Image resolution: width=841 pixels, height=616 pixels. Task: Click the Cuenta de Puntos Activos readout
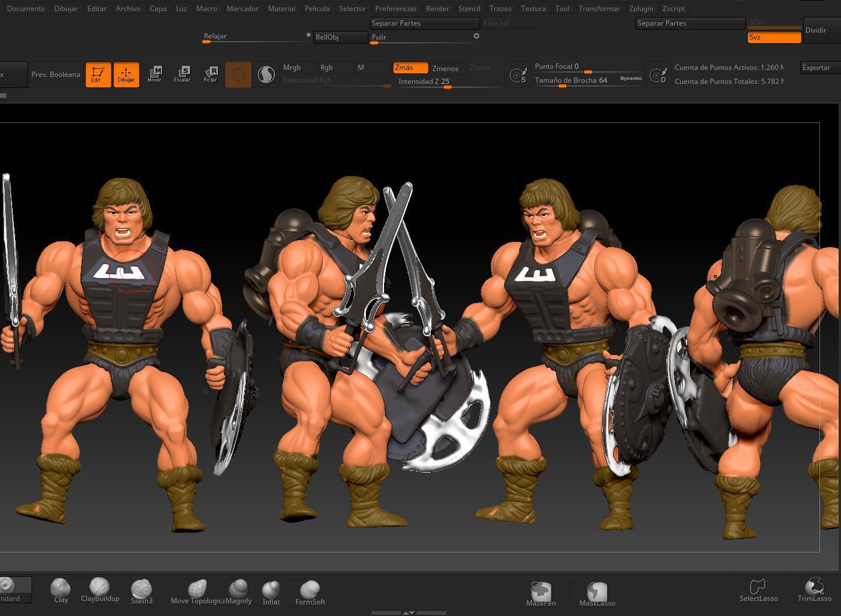[x=729, y=68]
